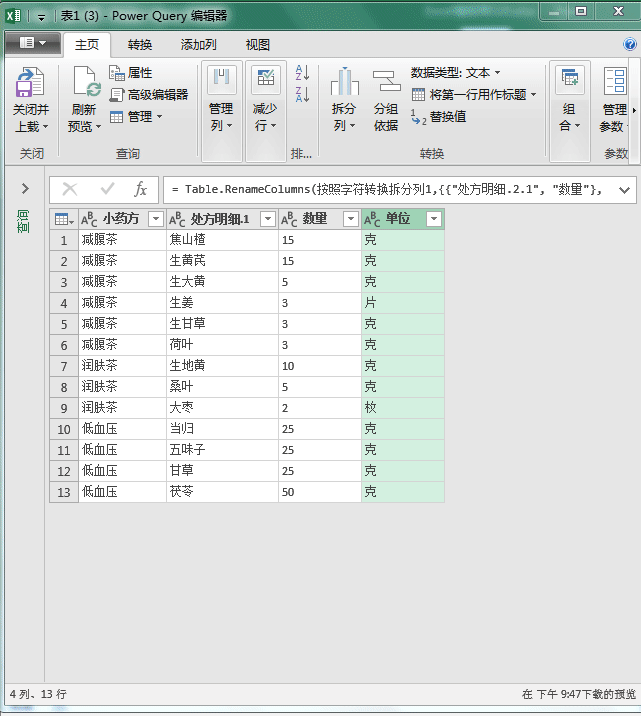Click the Reduce Rows (减少行) icon
Screen dimensions: 641x716
[x=266, y=78]
